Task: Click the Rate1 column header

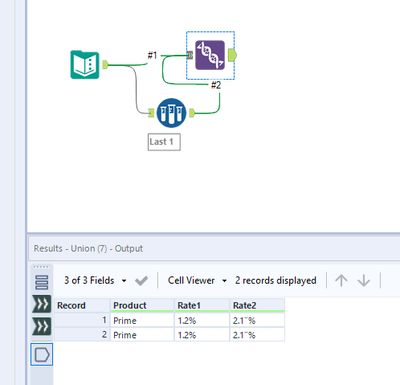Action: (202, 305)
